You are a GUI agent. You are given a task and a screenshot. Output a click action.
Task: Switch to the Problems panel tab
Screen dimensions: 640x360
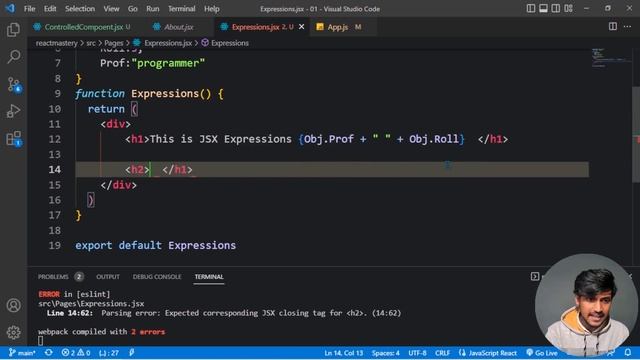[53, 277]
